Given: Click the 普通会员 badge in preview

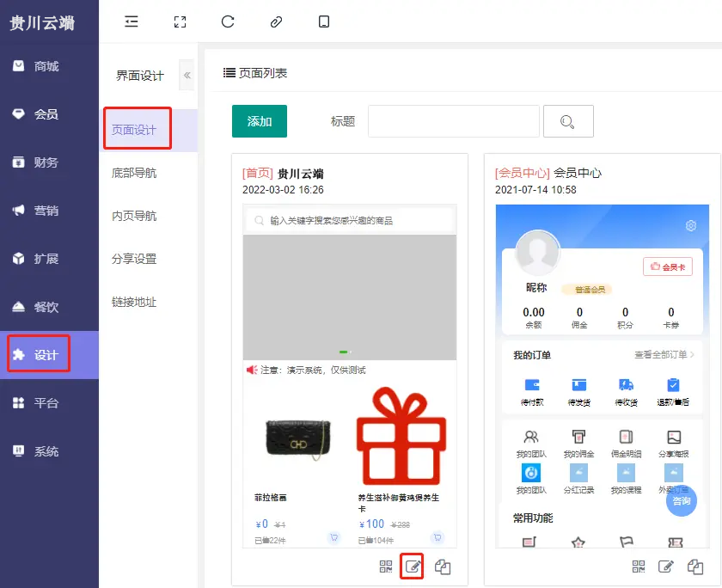Looking at the screenshot, I should coord(586,290).
